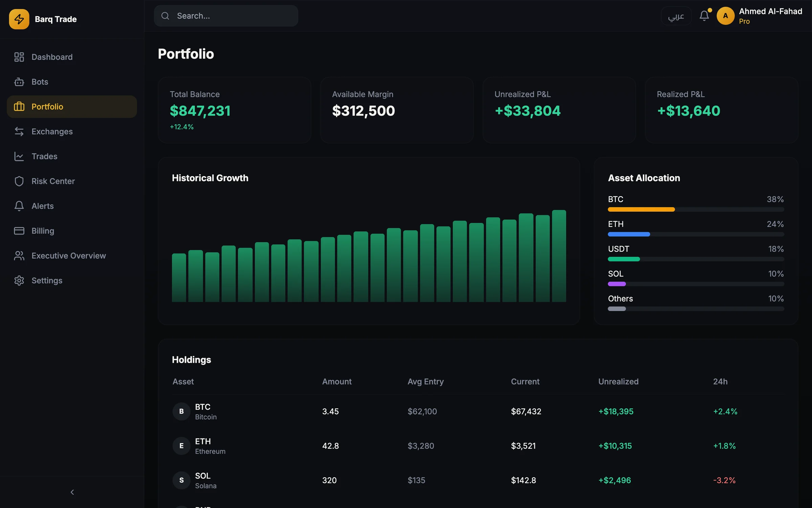The width and height of the screenshot is (812, 508).
Task: Click the Risk Center shield icon
Action: click(19, 181)
